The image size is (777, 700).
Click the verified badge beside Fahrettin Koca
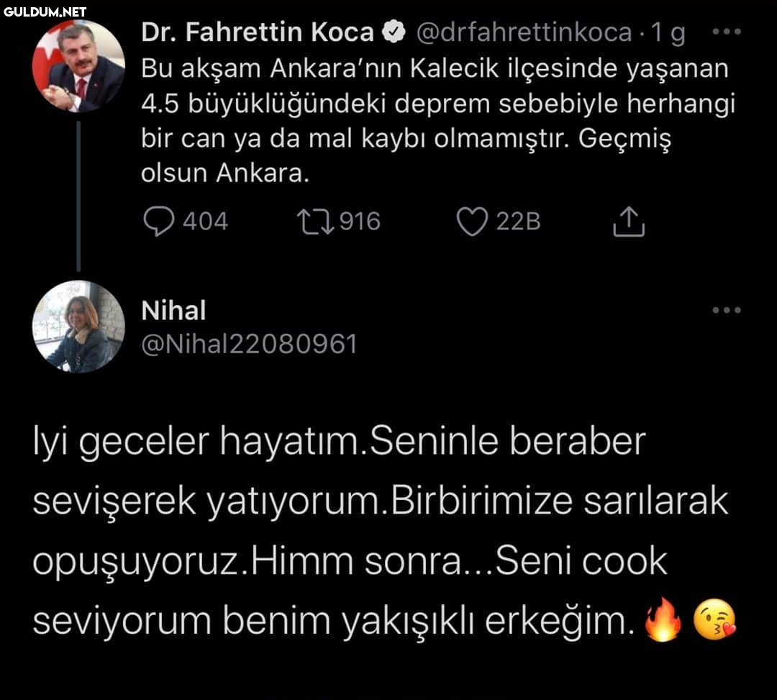point(394,32)
